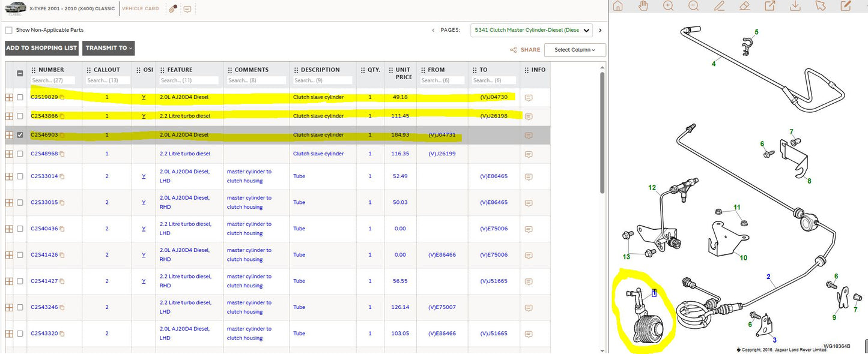Click the NUMBER column search field

[53, 80]
